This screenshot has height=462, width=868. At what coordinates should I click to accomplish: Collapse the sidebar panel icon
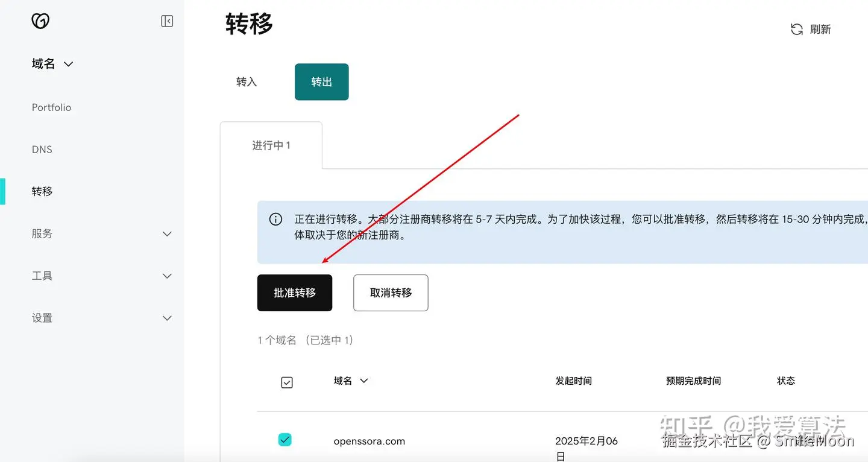(x=167, y=21)
